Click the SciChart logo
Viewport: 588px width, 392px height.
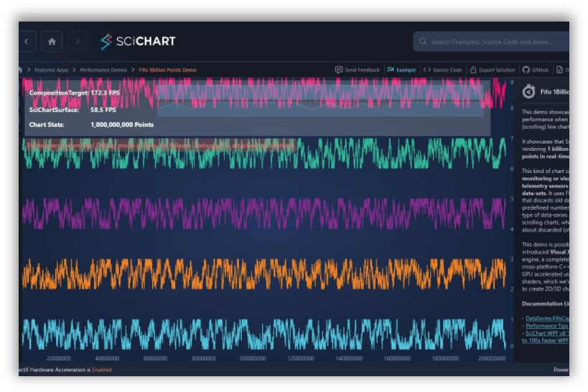pyautogui.click(x=138, y=41)
